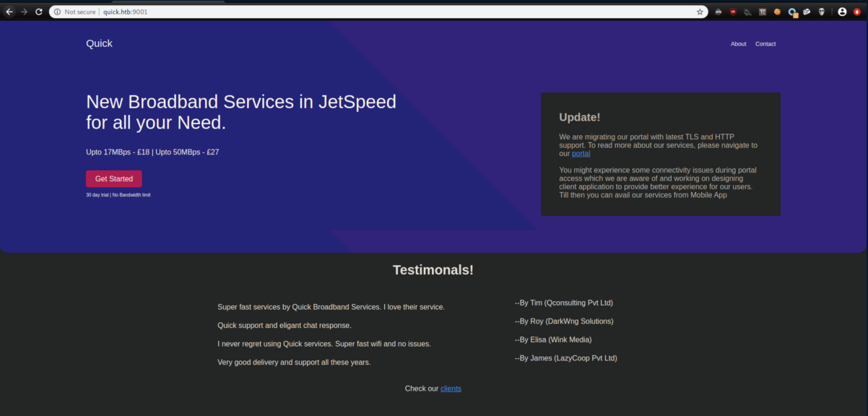Focus the quick.htb:9001 address bar
The height and width of the screenshot is (416, 868).
click(361, 12)
